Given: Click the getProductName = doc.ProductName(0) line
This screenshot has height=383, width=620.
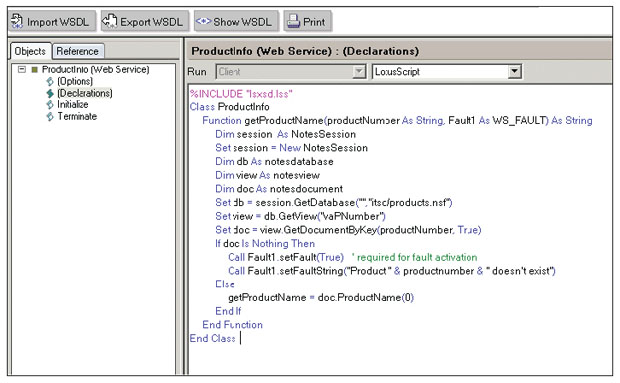Looking at the screenshot, I should [321, 298].
